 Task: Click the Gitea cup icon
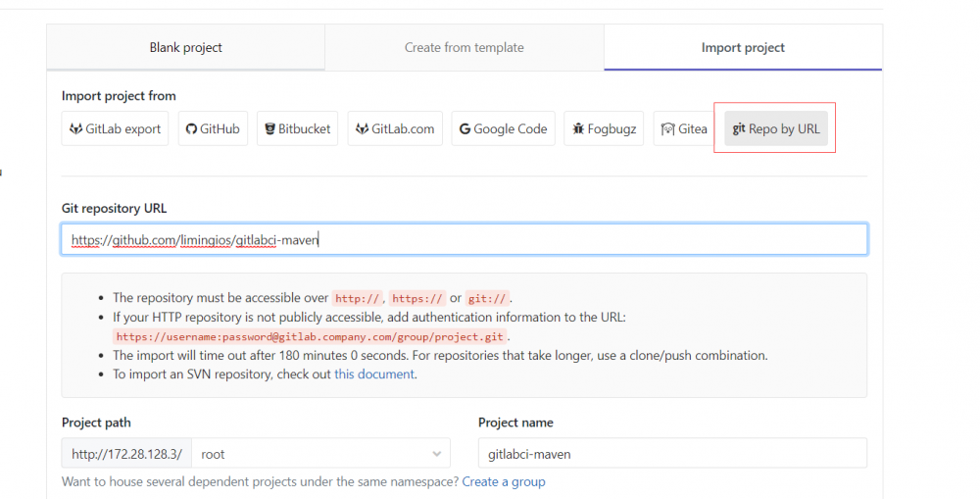[x=667, y=129]
